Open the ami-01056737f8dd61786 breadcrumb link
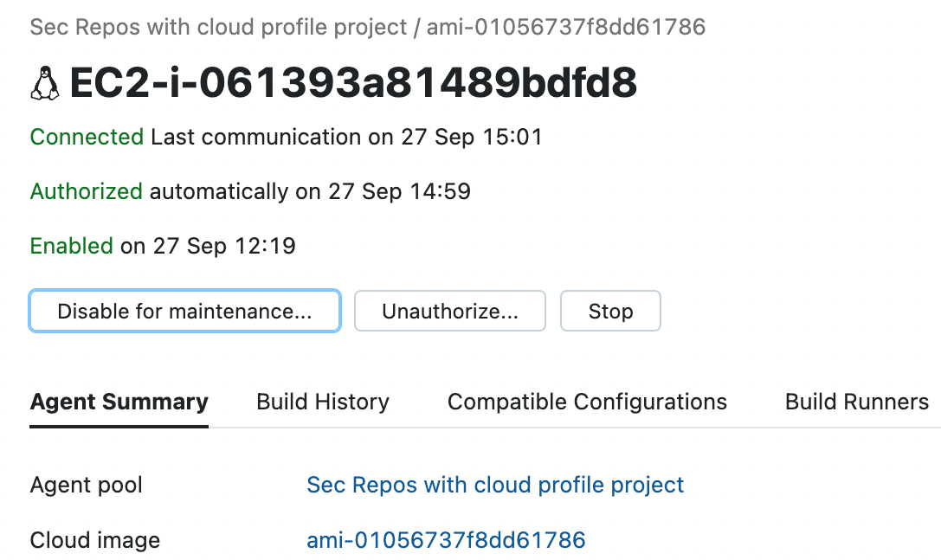The height and width of the screenshot is (560, 941). (565, 28)
